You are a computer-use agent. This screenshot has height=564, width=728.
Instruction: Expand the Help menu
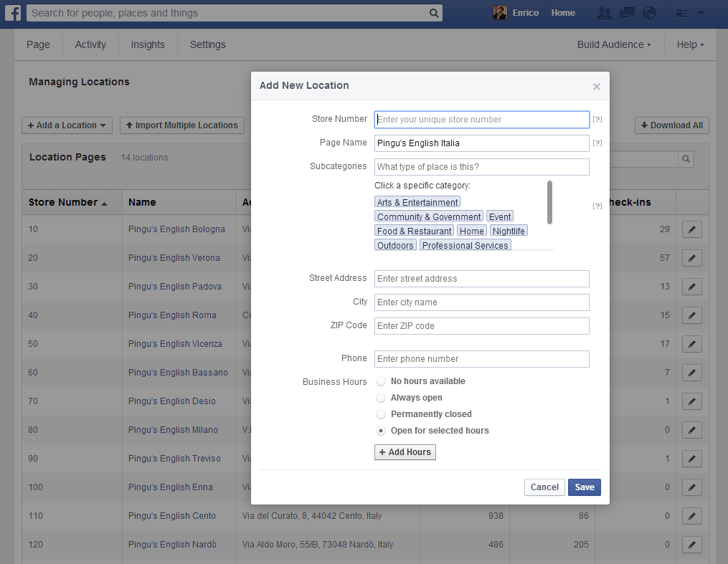pyautogui.click(x=690, y=44)
